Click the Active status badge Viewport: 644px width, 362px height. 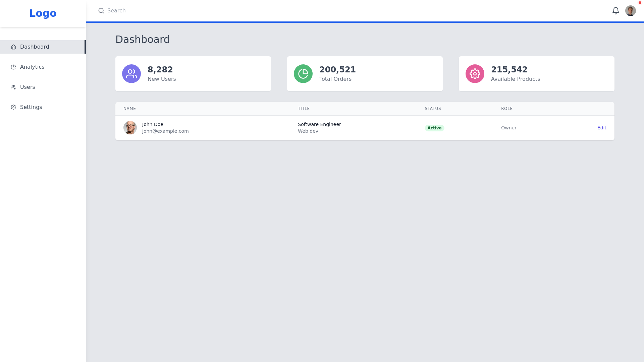pos(434,128)
